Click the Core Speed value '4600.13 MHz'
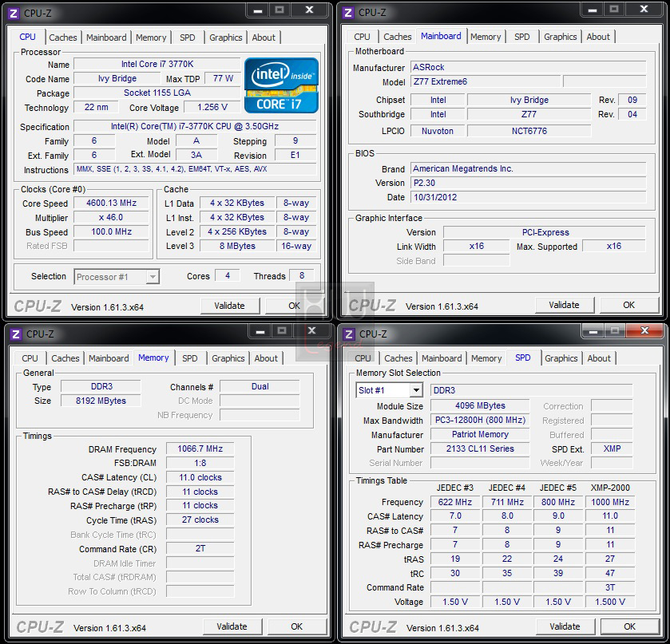 [111, 203]
